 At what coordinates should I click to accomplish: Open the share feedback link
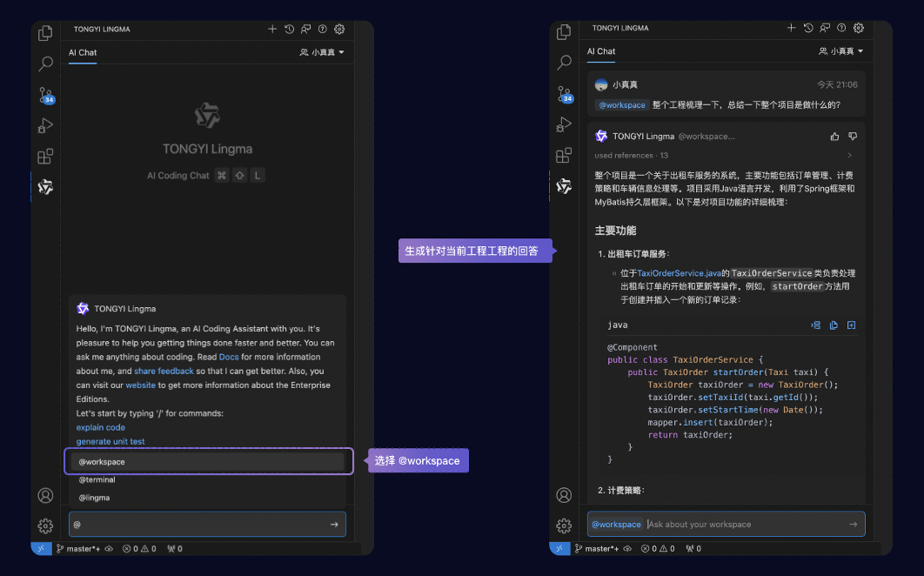(164, 371)
